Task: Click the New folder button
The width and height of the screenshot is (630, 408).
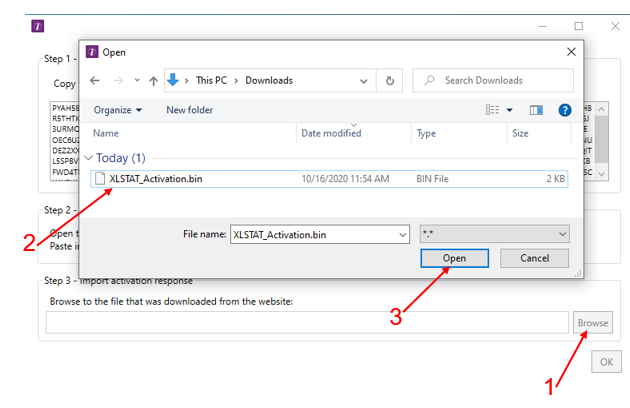Action: click(190, 110)
